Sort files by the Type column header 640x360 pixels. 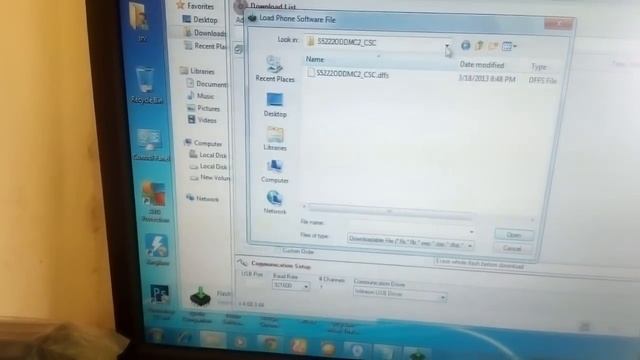[x=539, y=67]
